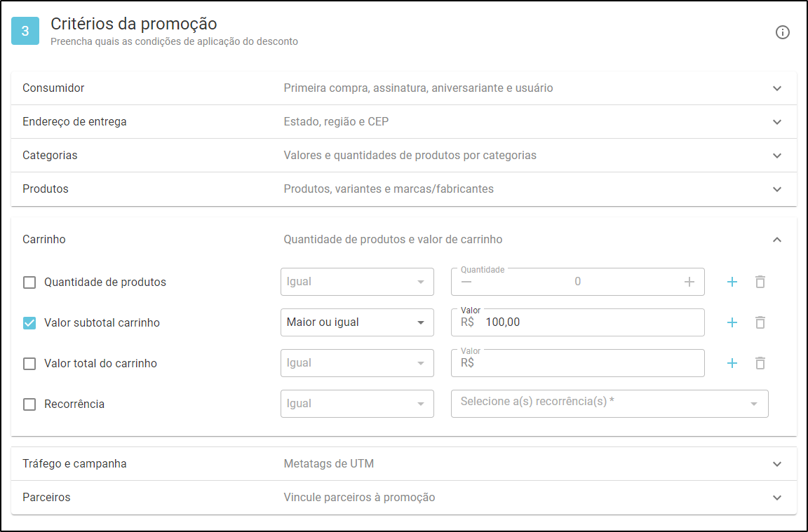Tick the Valor total do carrinho checkbox

pos(29,364)
